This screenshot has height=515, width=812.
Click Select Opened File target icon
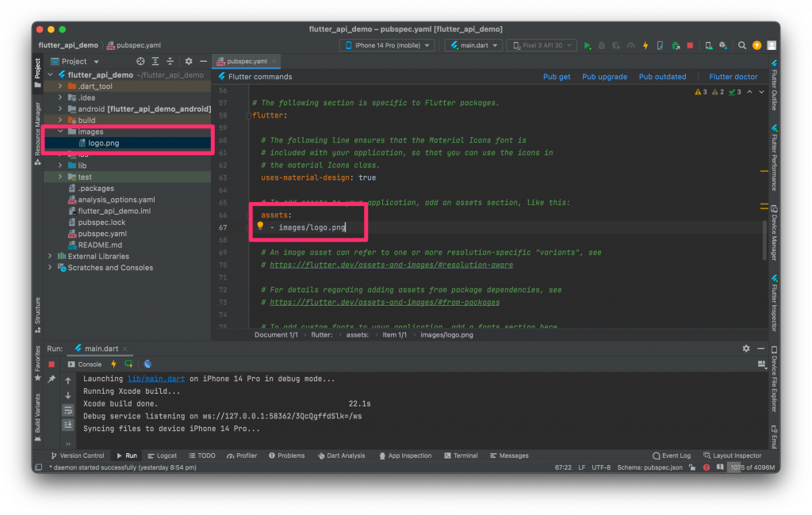(x=140, y=61)
